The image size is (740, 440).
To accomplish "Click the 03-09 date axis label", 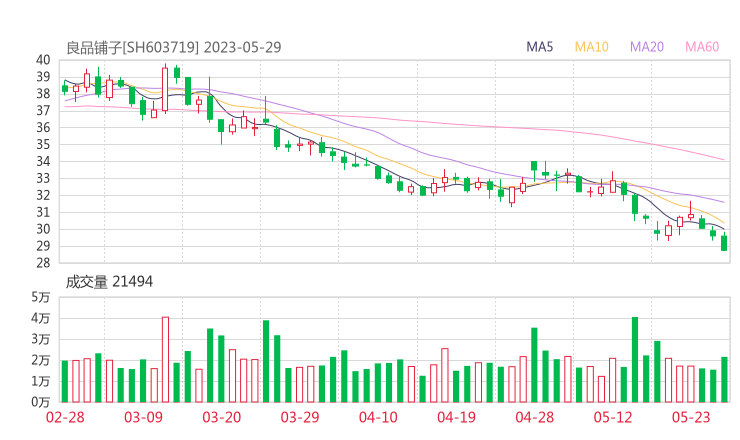I will click(x=143, y=417).
